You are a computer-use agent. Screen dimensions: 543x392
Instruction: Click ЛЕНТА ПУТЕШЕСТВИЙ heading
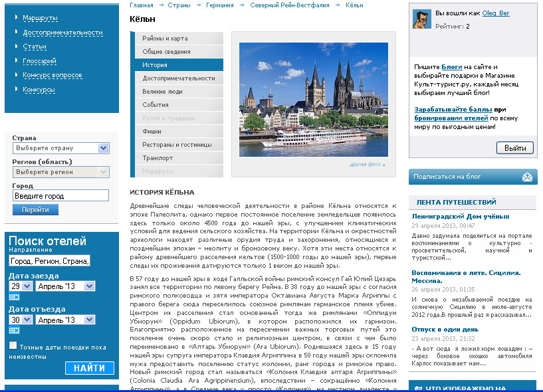(x=456, y=202)
